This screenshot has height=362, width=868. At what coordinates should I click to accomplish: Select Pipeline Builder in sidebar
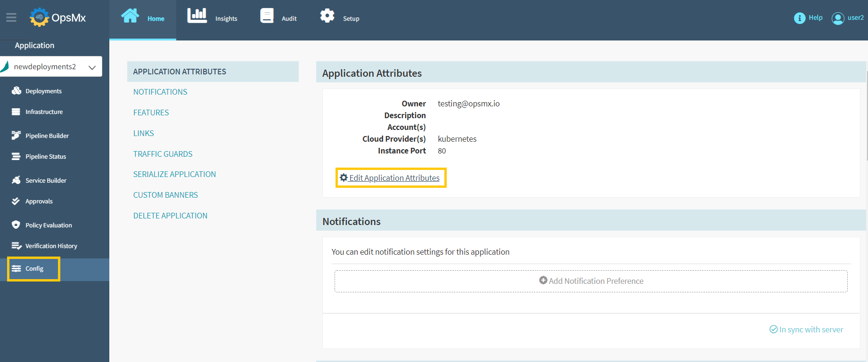[47, 136]
